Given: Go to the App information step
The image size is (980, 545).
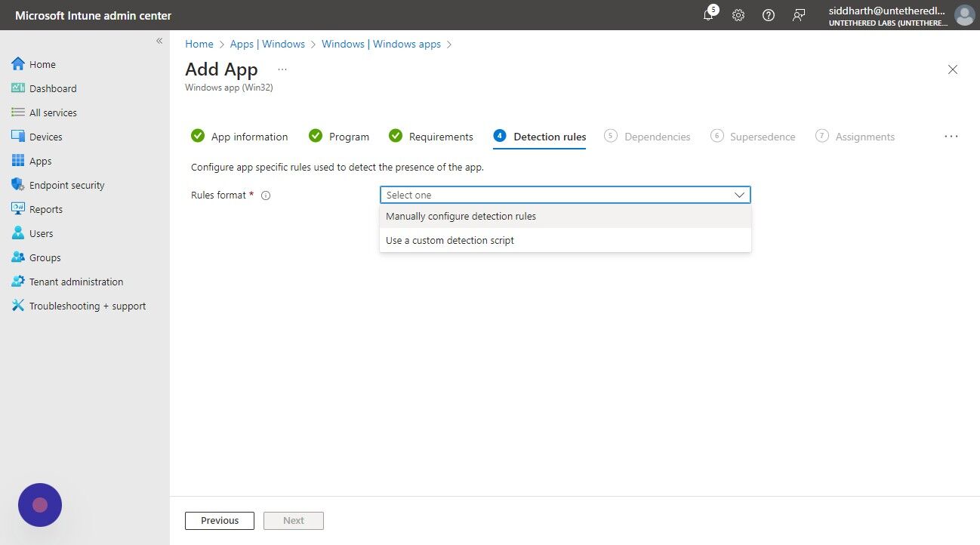Looking at the screenshot, I should point(239,137).
